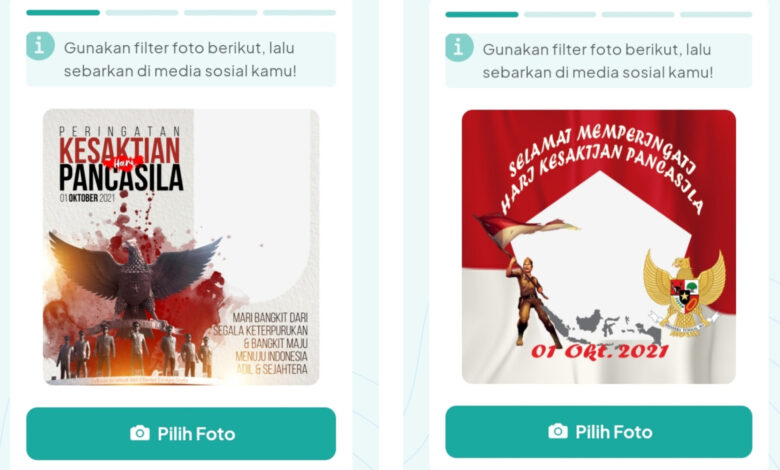Image resolution: width=780 pixels, height=470 pixels.
Task: Click first progress step in left panel
Action: pyautogui.click(x=63, y=12)
